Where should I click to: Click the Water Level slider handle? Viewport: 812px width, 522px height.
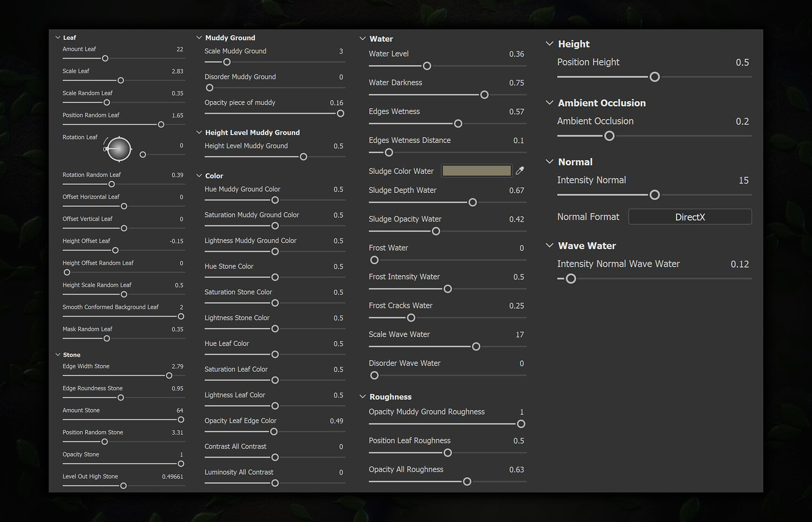tap(427, 66)
